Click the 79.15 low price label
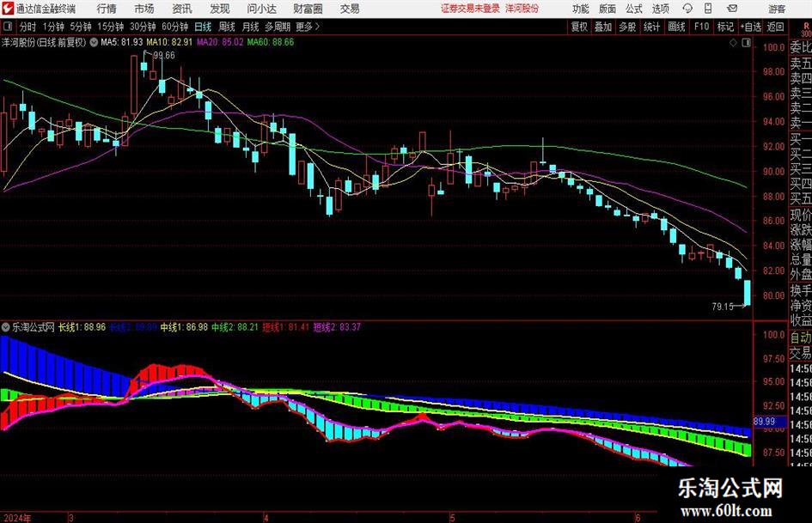812x523 pixels. pyautogui.click(x=723, y=307)
